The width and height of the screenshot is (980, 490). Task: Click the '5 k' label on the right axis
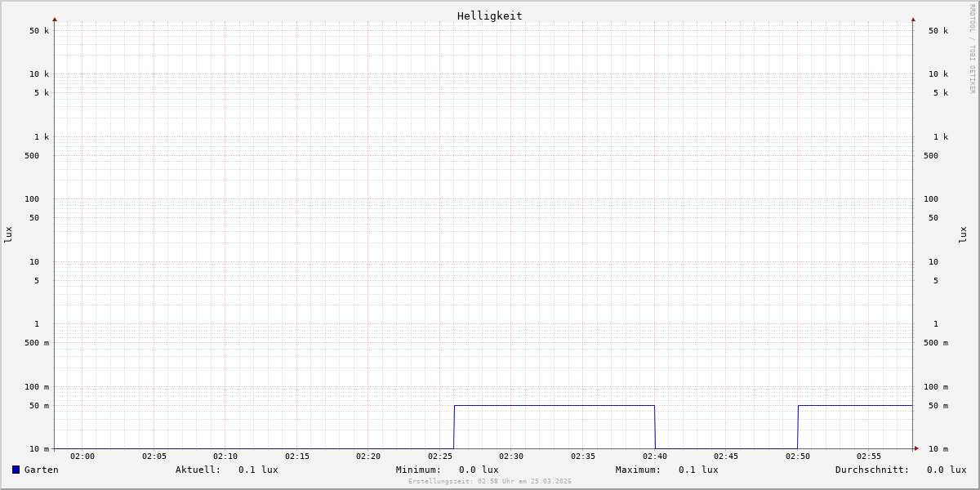point(941,93)
